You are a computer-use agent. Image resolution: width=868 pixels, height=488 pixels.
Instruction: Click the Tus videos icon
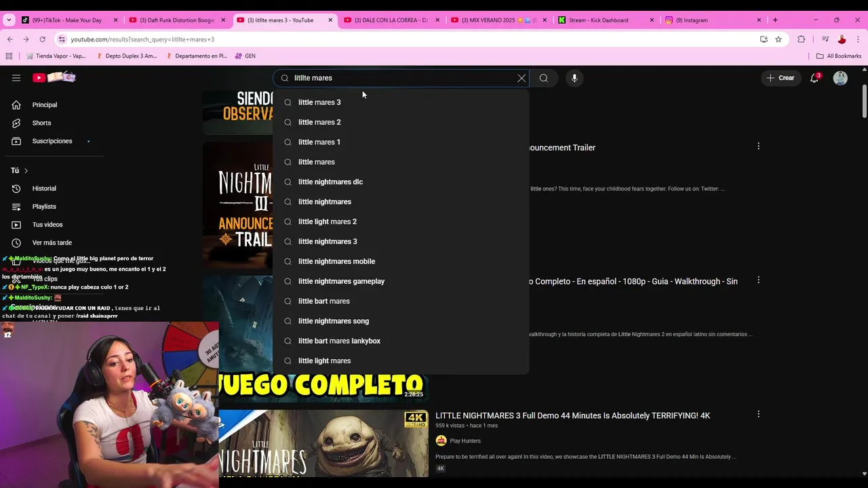coord(16,224)
